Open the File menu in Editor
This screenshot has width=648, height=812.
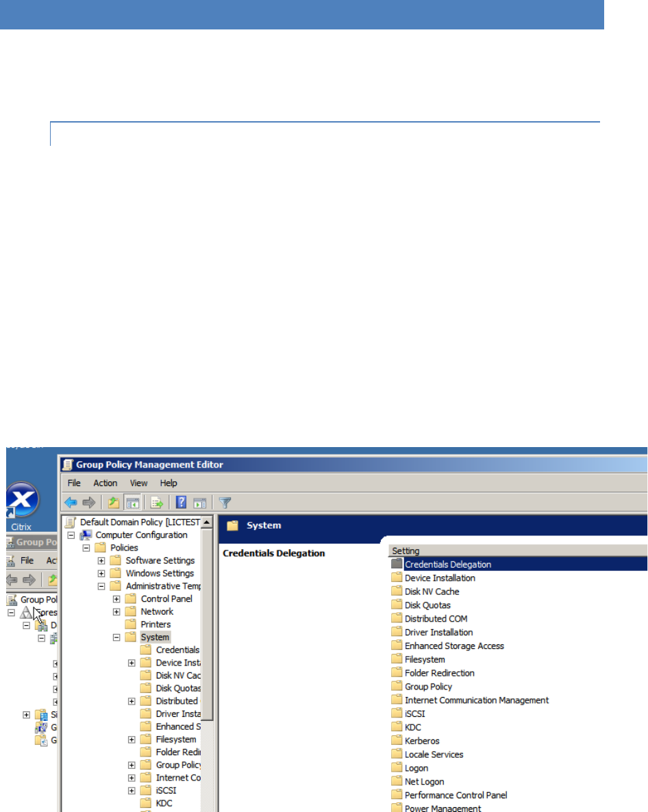tap(74, 483)
